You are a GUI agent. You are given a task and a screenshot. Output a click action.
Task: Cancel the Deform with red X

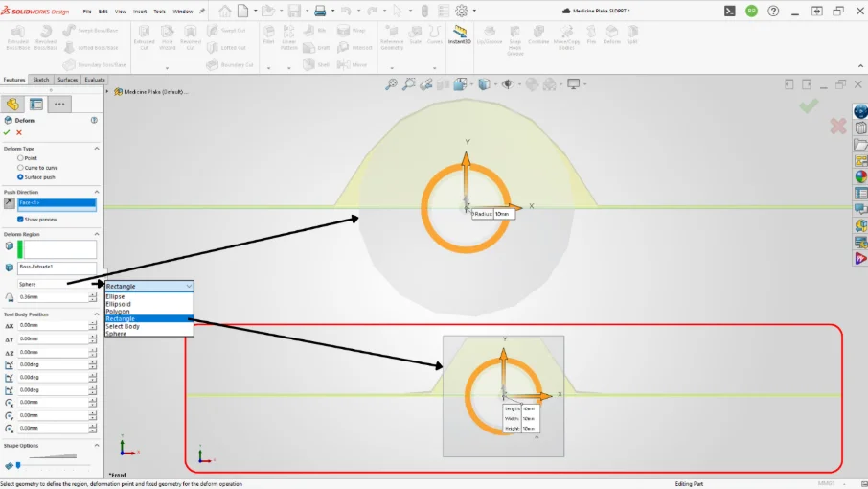pos(19,132)
